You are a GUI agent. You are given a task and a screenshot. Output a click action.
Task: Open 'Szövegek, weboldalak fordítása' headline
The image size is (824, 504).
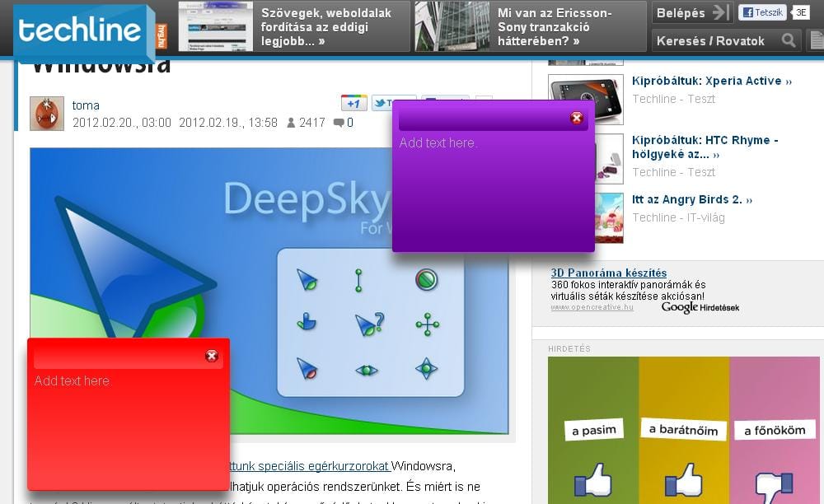pos(326,27)
